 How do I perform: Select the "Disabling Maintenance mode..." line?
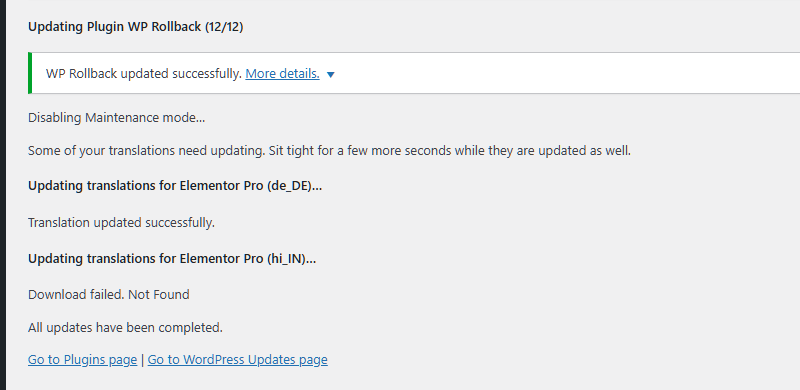[116, 118]
